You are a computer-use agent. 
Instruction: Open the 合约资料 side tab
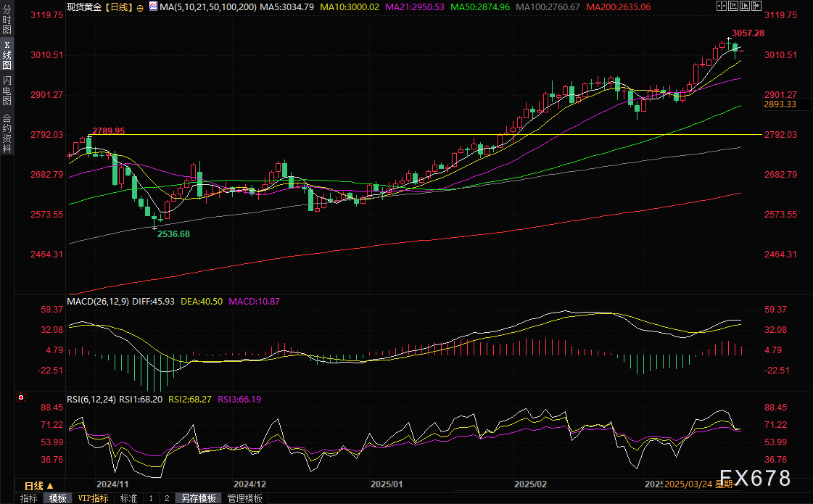(x=7, y=133)
